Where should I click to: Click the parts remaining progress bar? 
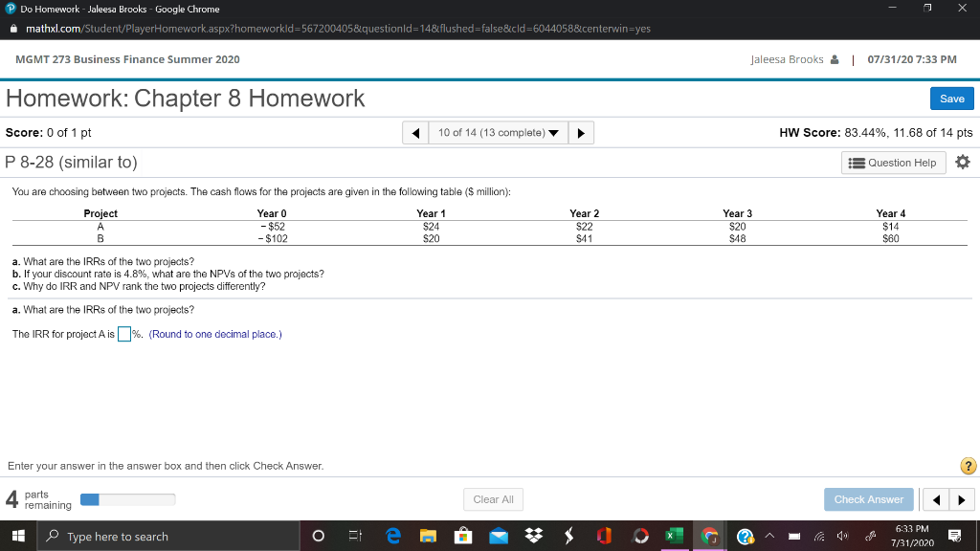coord(127,498)
